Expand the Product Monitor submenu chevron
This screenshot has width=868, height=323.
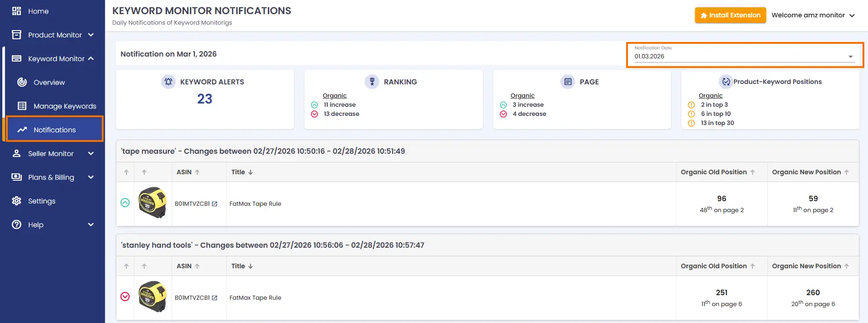(91, 35)
